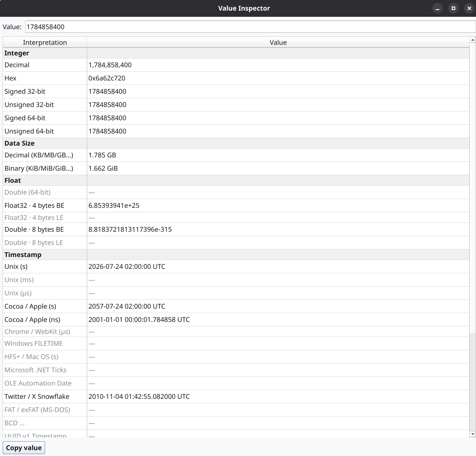The height and width of the screenshot is (456, 476).
Task: Select the Unix (ms) row
Action: (236, 280)
